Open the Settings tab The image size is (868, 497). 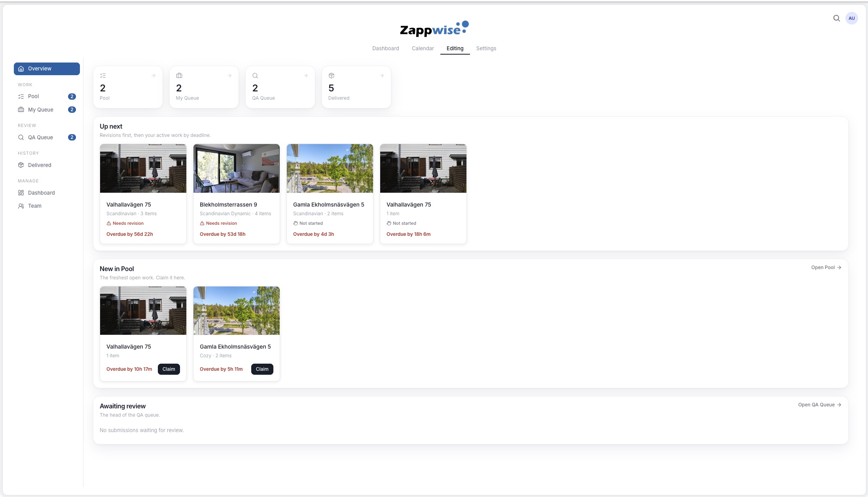click(x=486, y=48)
